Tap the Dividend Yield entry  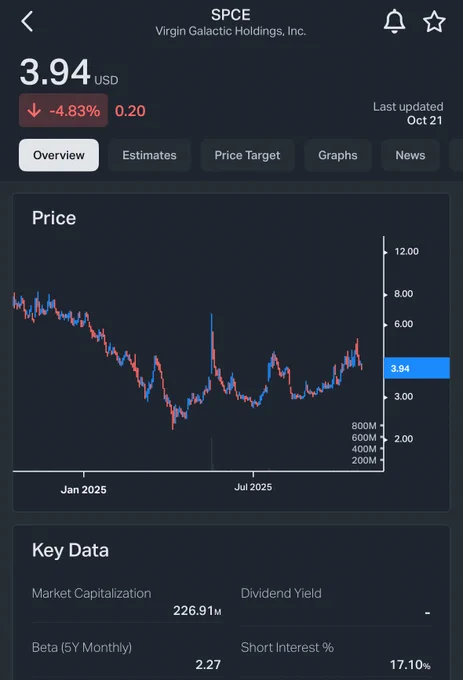point(336,602)
